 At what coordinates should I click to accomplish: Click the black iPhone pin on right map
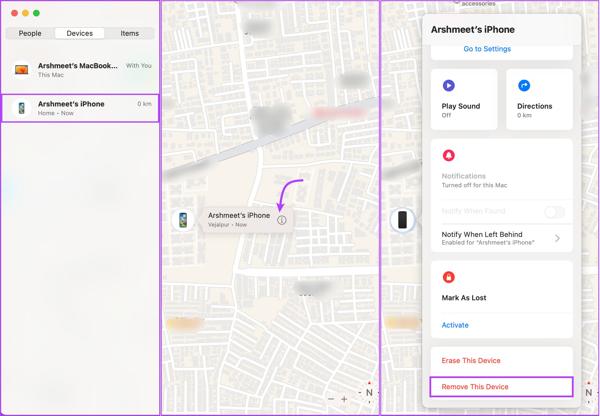coord(402,220)
